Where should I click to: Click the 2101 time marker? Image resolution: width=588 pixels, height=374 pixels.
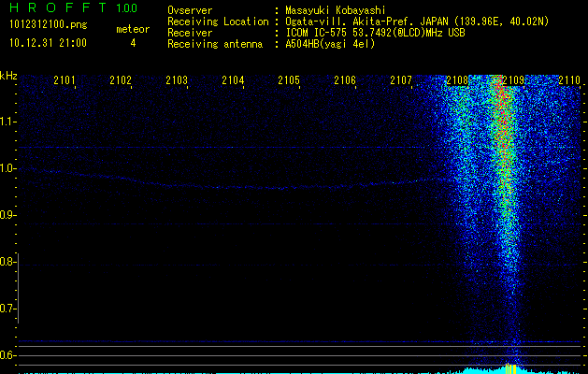tap(65, 79)
